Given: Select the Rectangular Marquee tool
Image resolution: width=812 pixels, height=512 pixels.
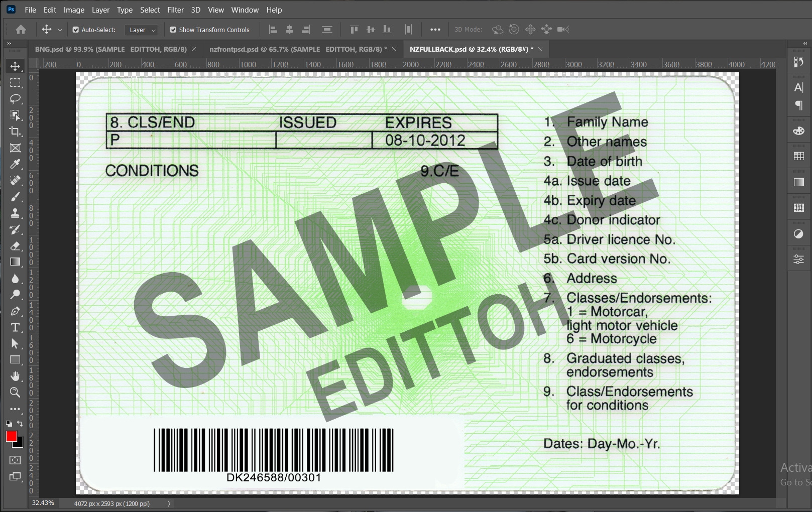Looking at the screenshot, I should coord(15,83).
